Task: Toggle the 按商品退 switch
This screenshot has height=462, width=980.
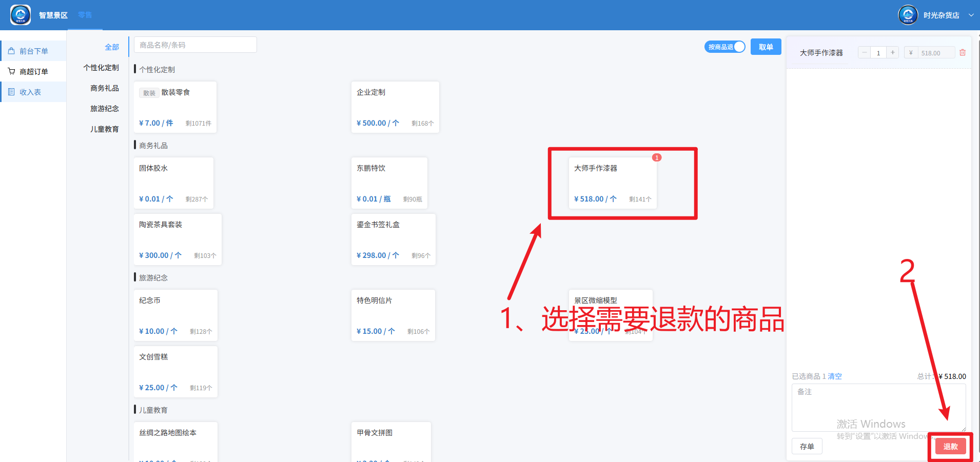Action: tap(724, 47)
